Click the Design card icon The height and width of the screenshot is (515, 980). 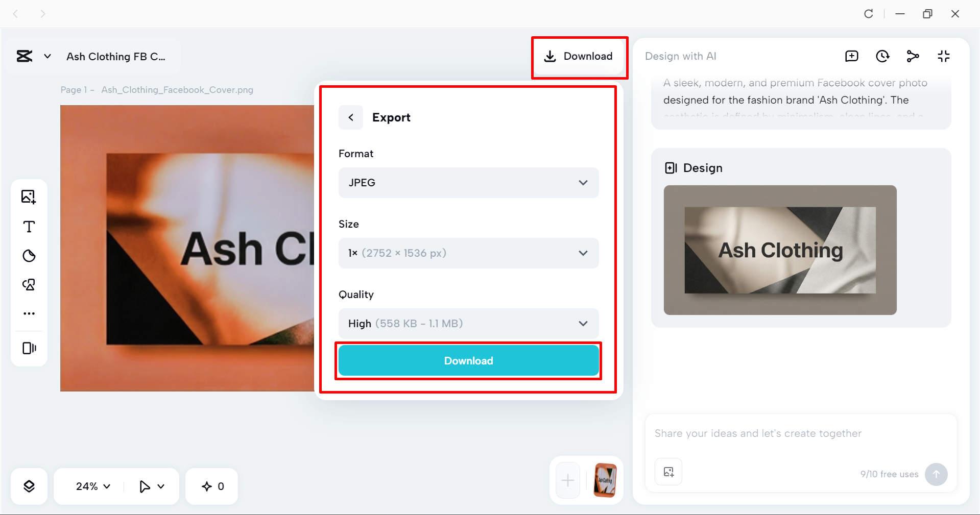pyautogui.click(x=671, y=168)
